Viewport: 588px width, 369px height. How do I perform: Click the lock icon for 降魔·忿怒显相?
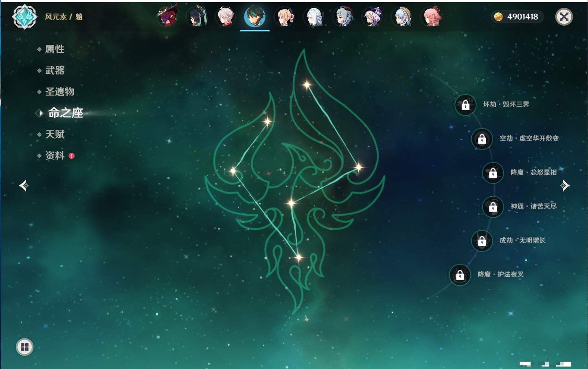[493, 172]
